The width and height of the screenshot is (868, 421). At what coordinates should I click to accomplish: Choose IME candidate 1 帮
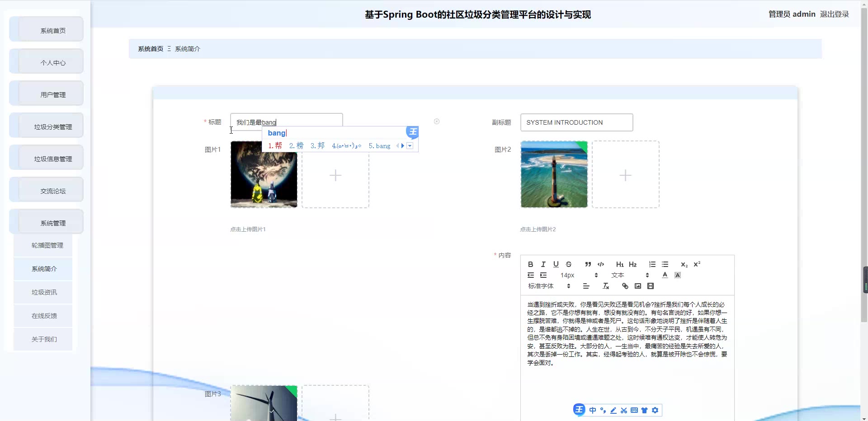[275, 145]
